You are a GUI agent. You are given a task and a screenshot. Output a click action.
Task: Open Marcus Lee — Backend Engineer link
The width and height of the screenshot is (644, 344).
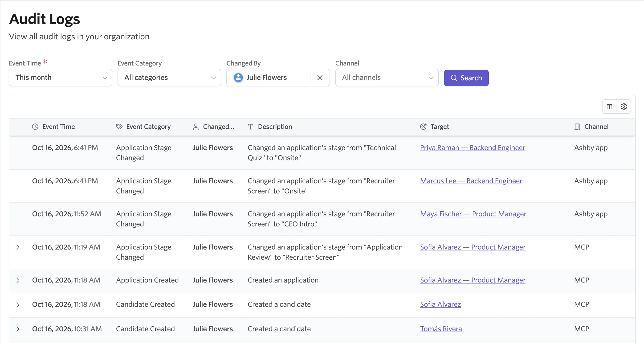tap(471, 181)
